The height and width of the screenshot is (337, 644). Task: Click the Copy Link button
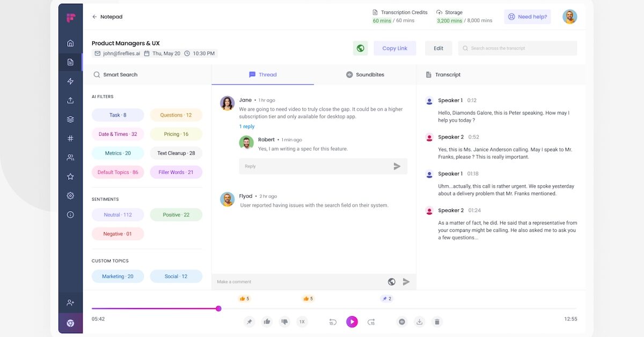tap(394, 48)
